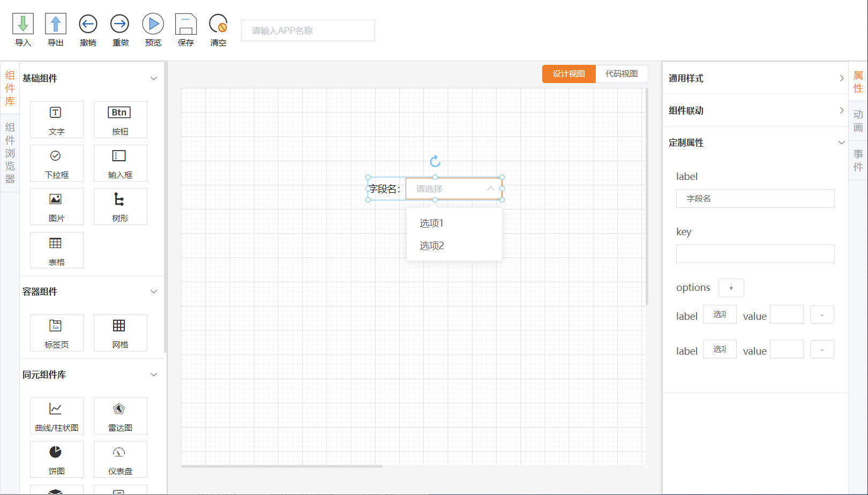Open the 组件浏览器 side tab
Viewport: 868px width, 495px height.
10,153
